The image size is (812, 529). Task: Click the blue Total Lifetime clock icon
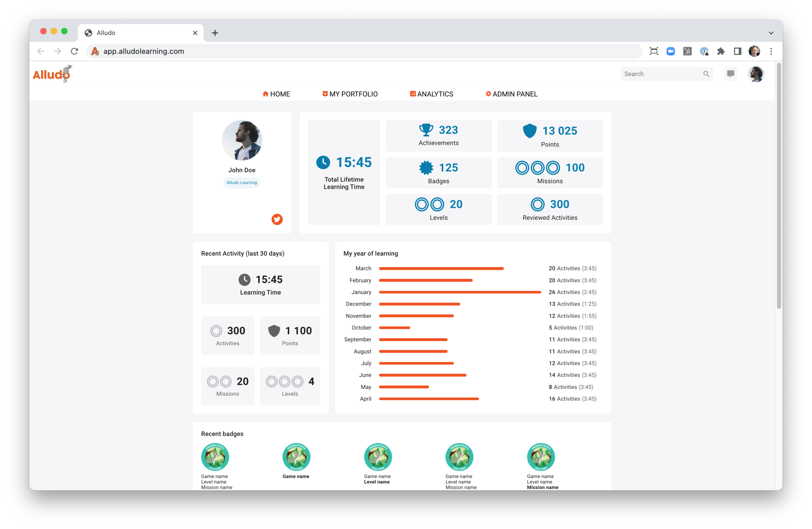pyautogui.click(x=323, y=162)
